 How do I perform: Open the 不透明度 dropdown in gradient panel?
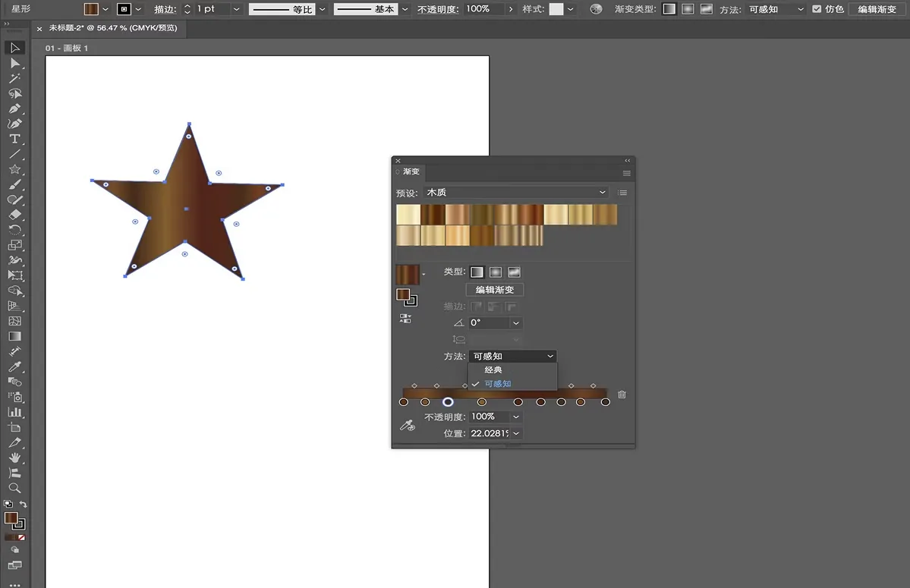[x=517, y=417]
